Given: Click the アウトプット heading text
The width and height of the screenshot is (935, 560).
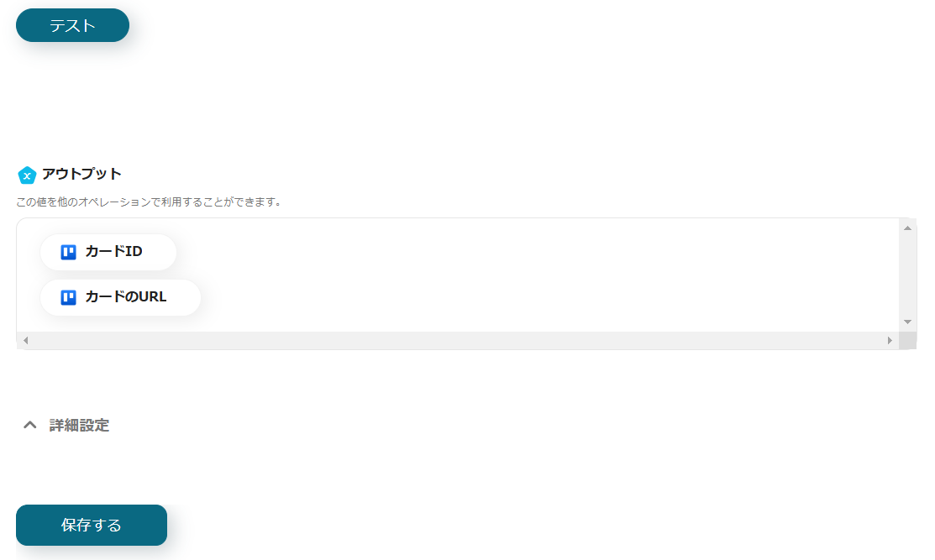Looking at the screenshot, I should 81,174.
